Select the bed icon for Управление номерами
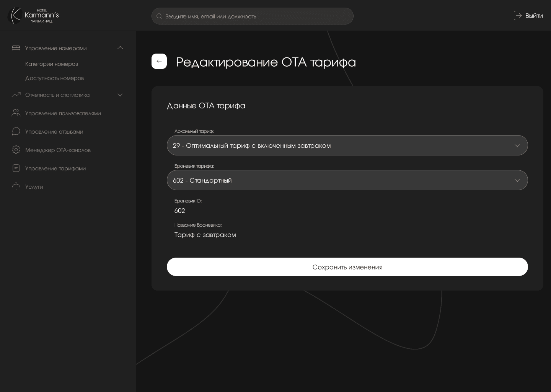 click(x=16, y=48)
